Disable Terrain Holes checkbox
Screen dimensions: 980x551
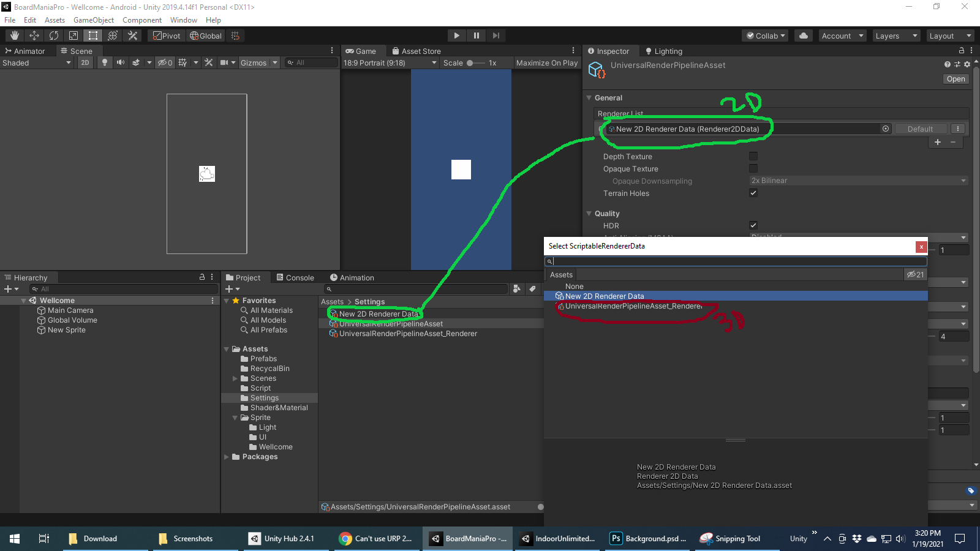click(753, 193)
